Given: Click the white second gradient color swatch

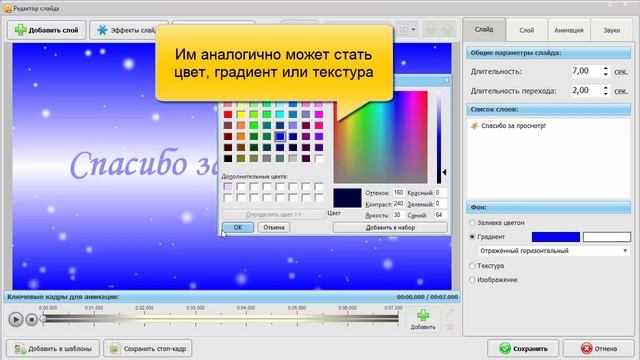Looking at the screenshot, I should [607, 237].
